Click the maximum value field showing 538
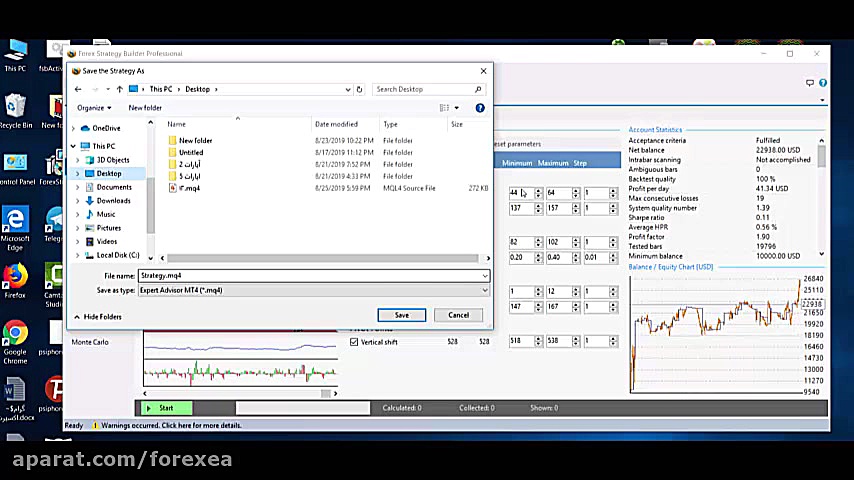This screenshot has height=480, width=854. pos(559,341)
